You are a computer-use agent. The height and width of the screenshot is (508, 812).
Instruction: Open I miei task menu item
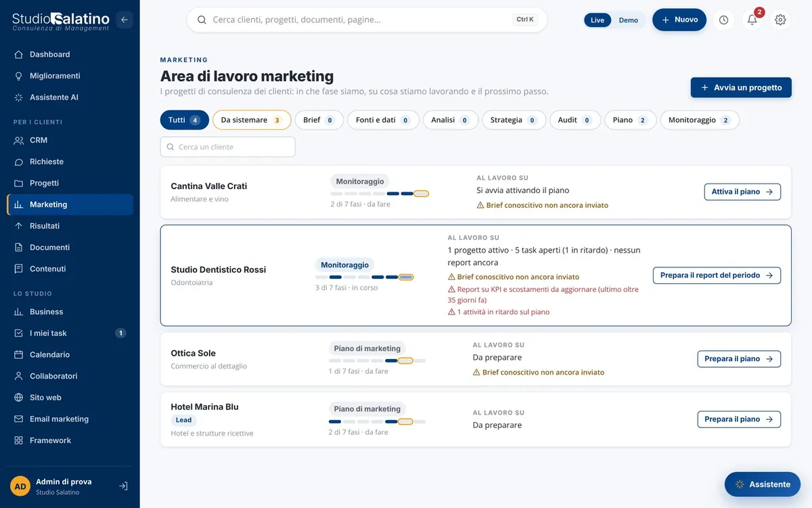coord(70,333)
